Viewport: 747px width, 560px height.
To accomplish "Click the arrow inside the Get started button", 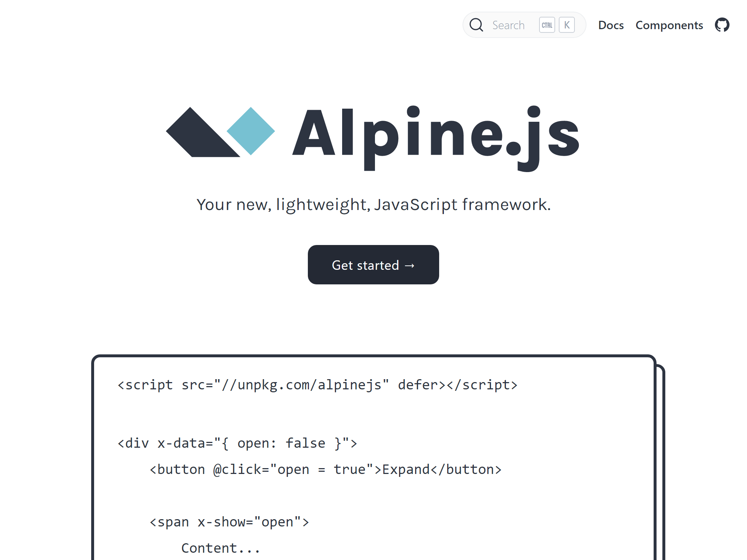I will (x=409, y=265).
